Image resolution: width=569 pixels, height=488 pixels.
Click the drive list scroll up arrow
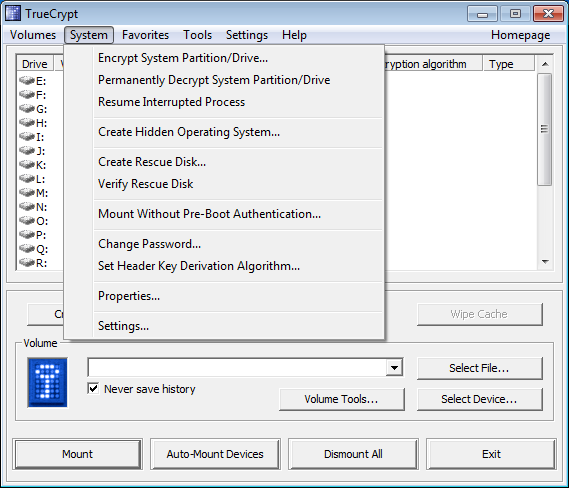point(545,64)
